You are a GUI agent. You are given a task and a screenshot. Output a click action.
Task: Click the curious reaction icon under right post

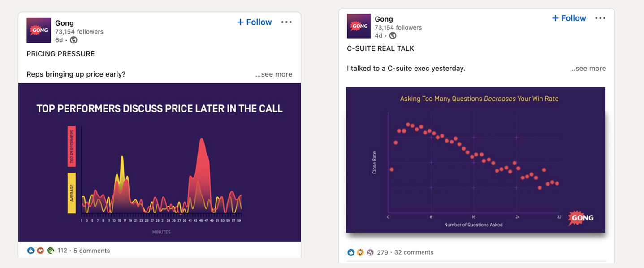(370, 252)
